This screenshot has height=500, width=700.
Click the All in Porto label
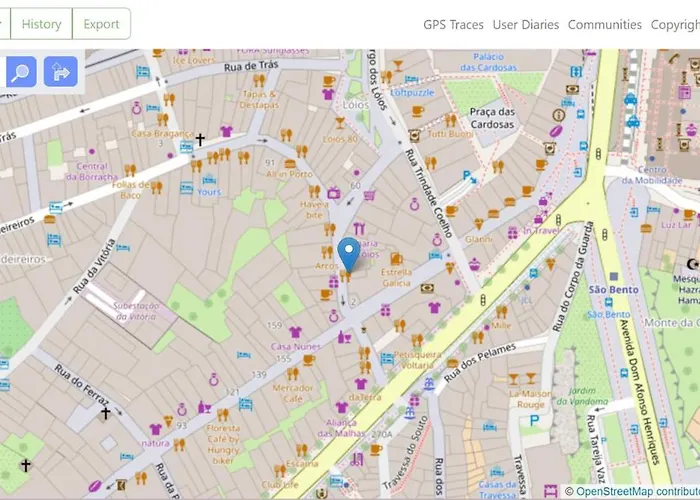click(289, 174)
